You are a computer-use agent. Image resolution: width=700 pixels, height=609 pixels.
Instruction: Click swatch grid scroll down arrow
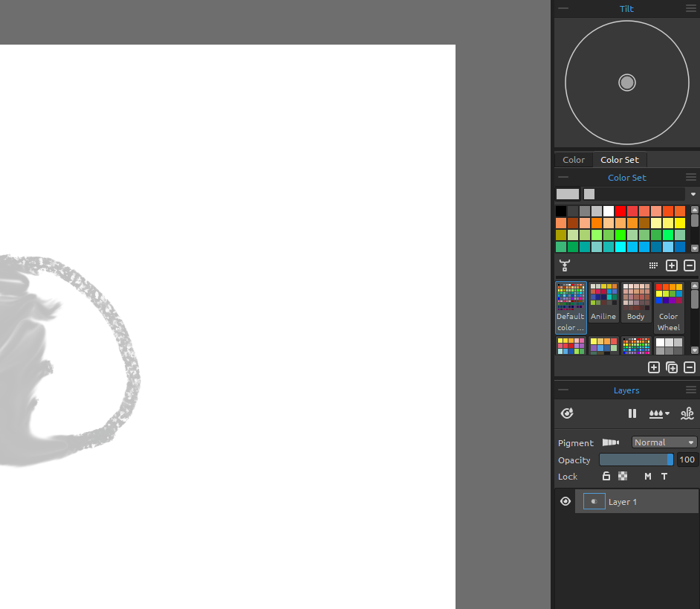click(694, 248)
